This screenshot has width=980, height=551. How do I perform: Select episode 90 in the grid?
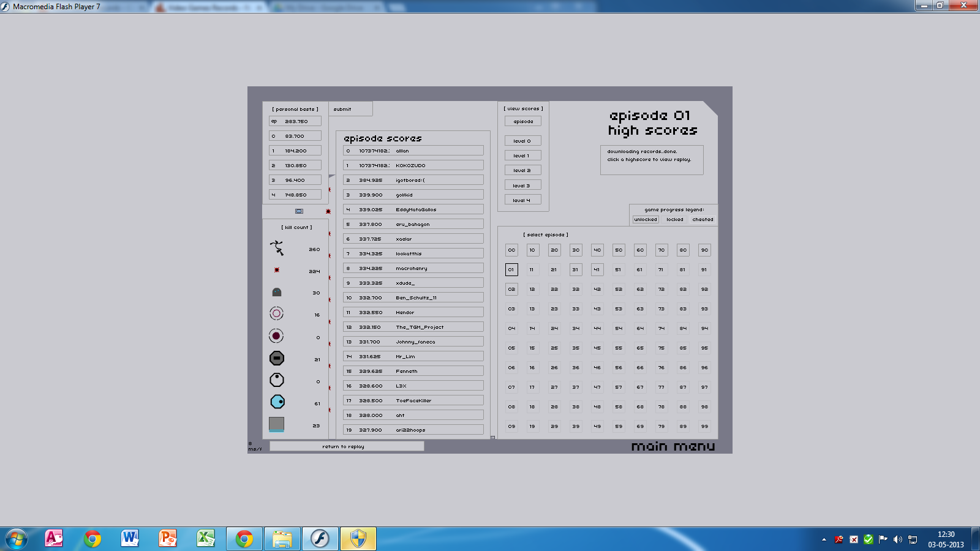[704, 250]
